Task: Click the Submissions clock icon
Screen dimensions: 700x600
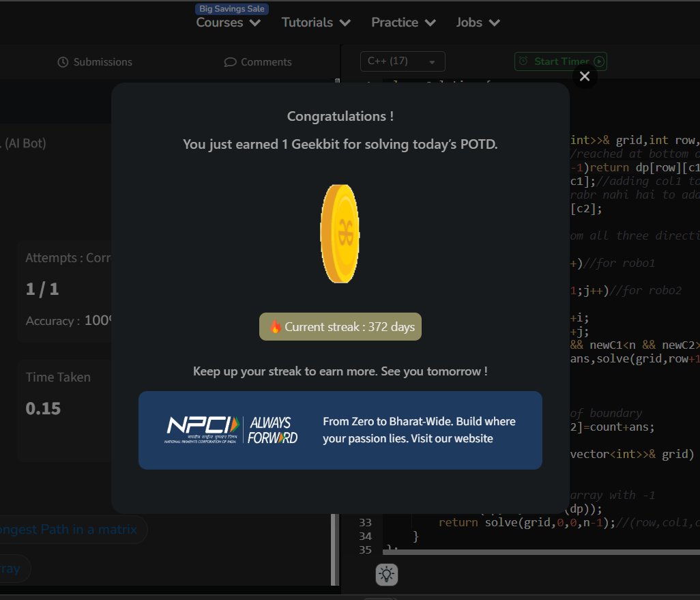Action: (63, 62)
